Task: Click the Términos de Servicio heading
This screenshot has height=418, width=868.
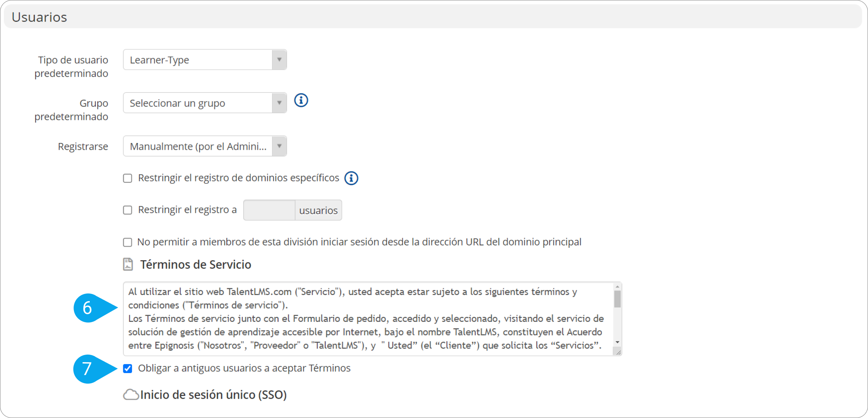Action: point(196,264)
